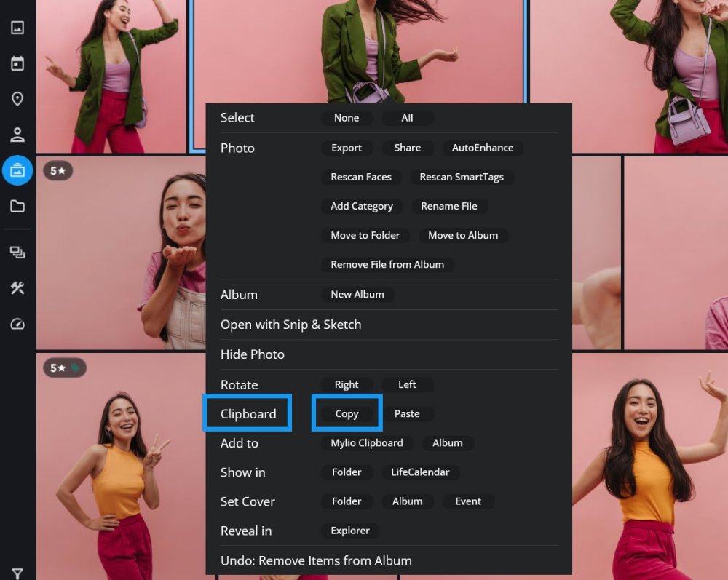Image resolution: width=728 pixels, height=580 pixels.
Task: Click Move to Album
Action: 463,236
